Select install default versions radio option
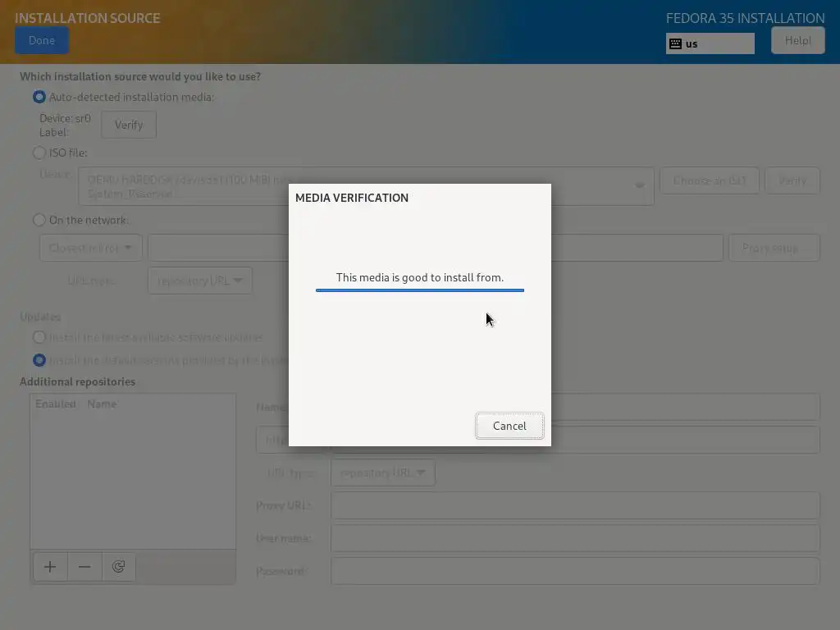The image size is (840, 630). coord(39,360)
